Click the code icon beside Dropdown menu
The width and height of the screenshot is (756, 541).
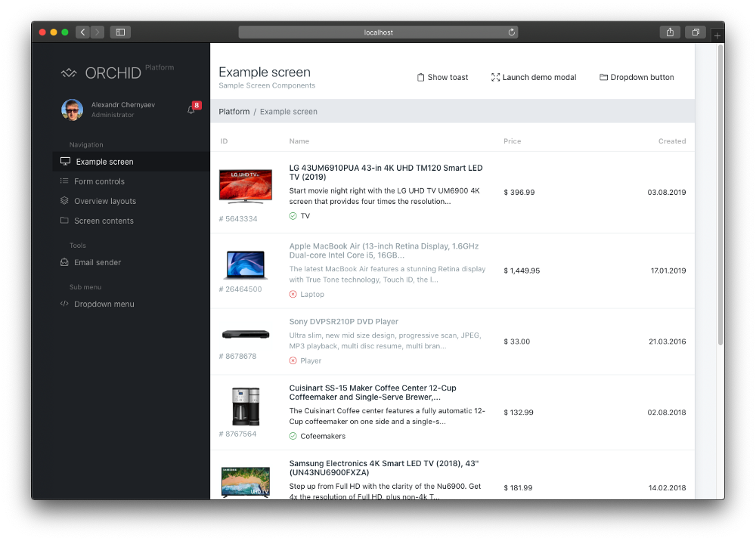point(64,304)
